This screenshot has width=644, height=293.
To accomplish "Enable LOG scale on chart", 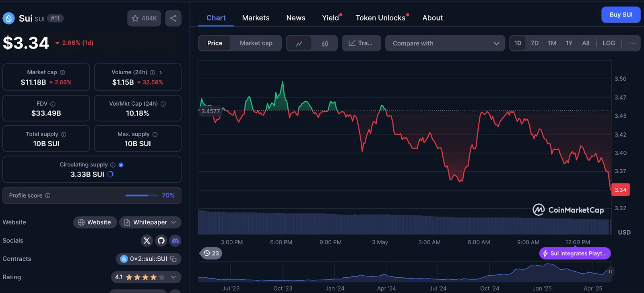I will 609,43.
